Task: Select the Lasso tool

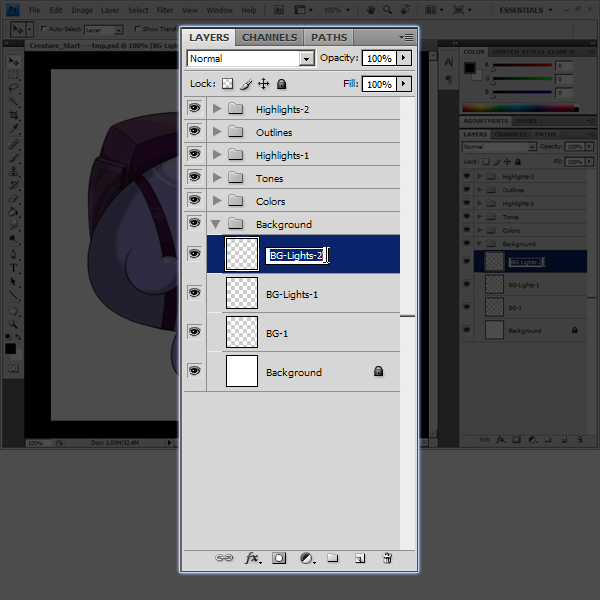Action: [x=13, y=88]
